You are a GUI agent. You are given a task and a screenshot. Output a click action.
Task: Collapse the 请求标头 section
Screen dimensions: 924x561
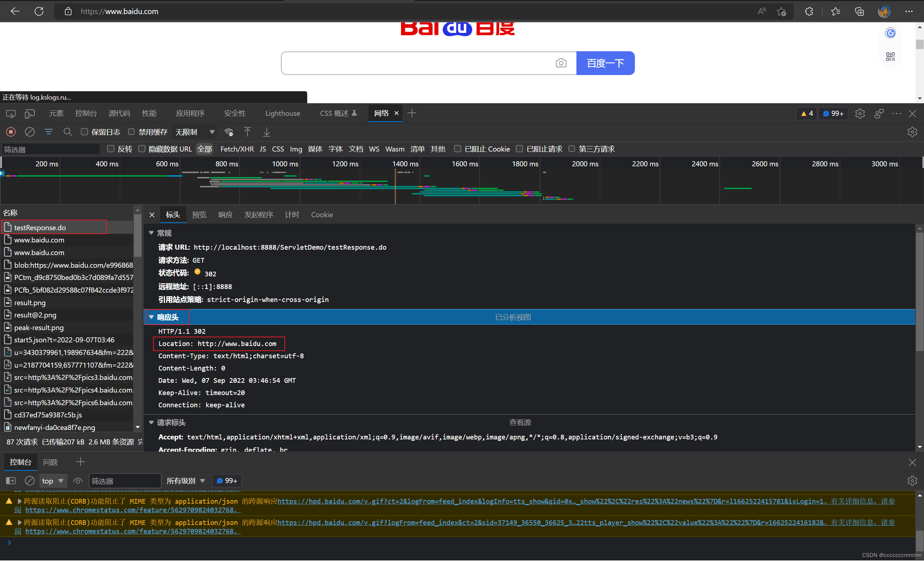tap(151, 422)
